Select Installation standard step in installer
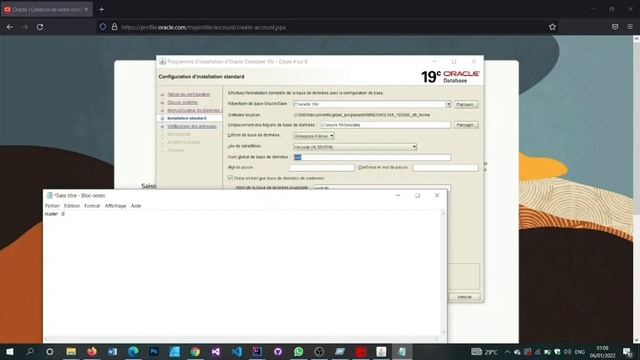This screenshot has width=640, height=360. point(187,118)
